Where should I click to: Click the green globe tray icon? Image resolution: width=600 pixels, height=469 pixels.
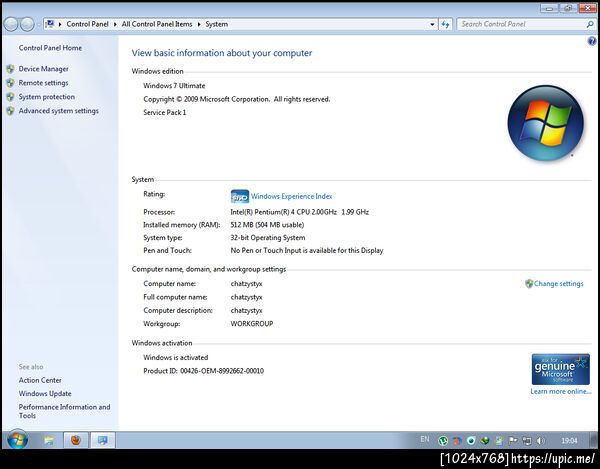coord(485,441)
